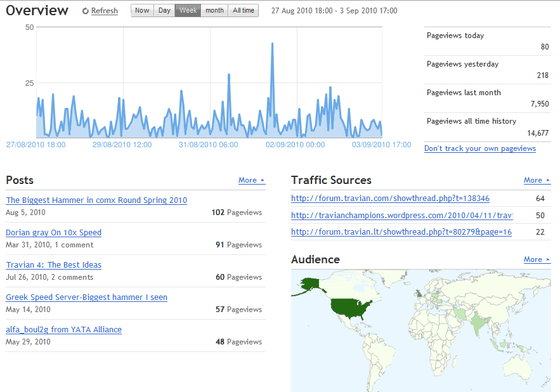Open the forum.travian.lt referrer link
560x392 pixels.
click(x=401, y=232)
